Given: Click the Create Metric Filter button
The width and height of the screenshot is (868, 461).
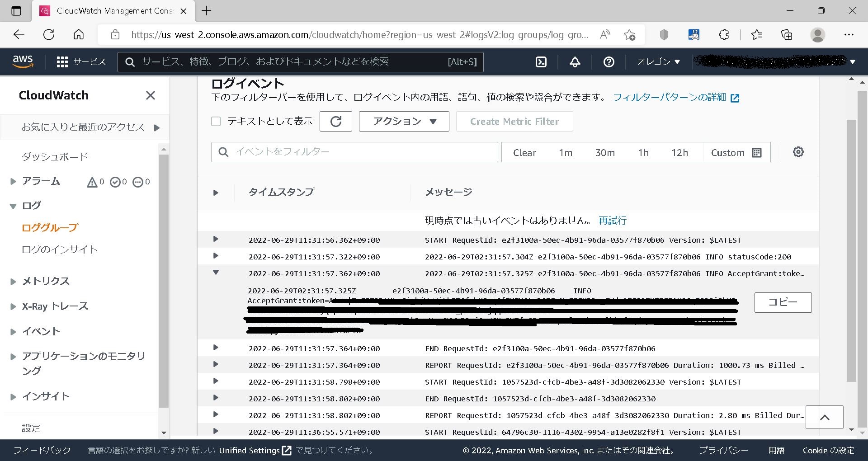Looking at the screenshot, I should click(x=514, y=121).
